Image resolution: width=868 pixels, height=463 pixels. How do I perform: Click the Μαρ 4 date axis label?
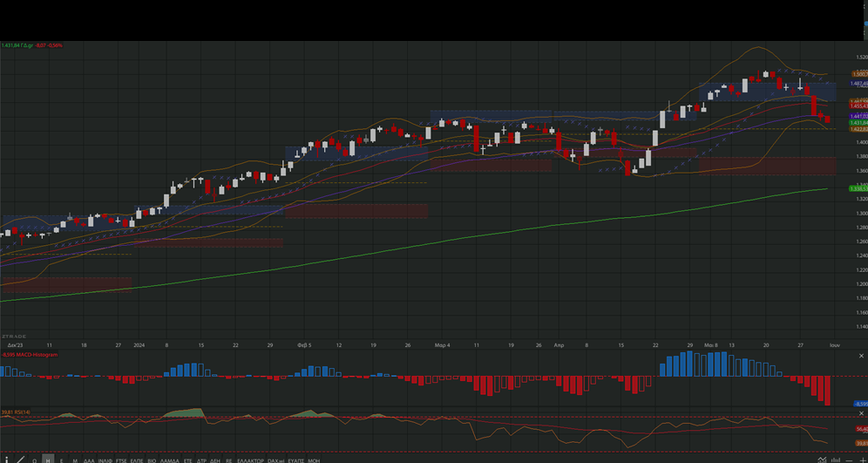pos(443,344)
